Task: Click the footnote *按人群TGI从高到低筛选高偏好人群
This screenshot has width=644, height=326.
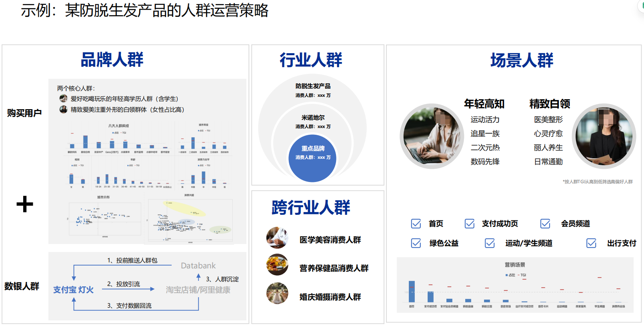Action: click(x=598, y=182)
